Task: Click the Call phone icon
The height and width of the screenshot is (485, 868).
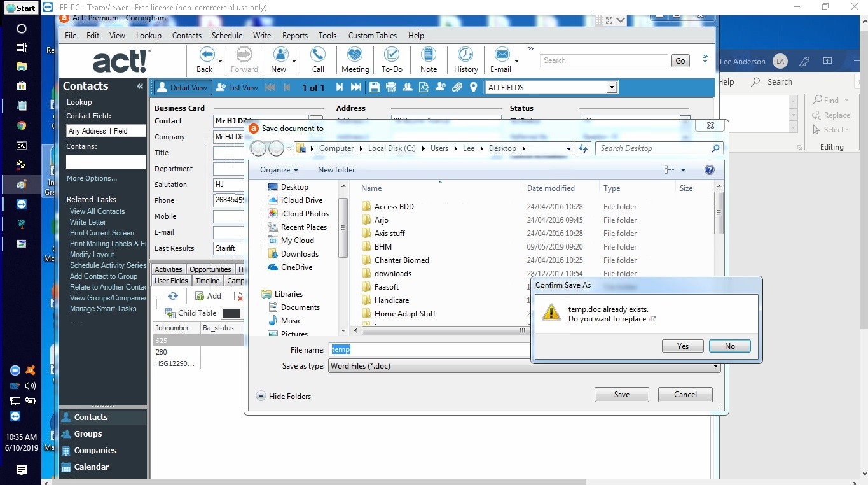Action: click(318, 55)
